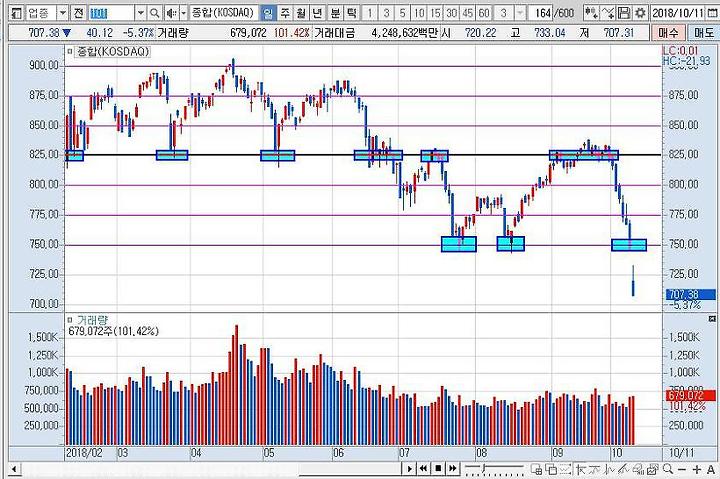Click the overlapping windows icon
Viewport: 720px width, 479px height.
click(x=551, y=469)
